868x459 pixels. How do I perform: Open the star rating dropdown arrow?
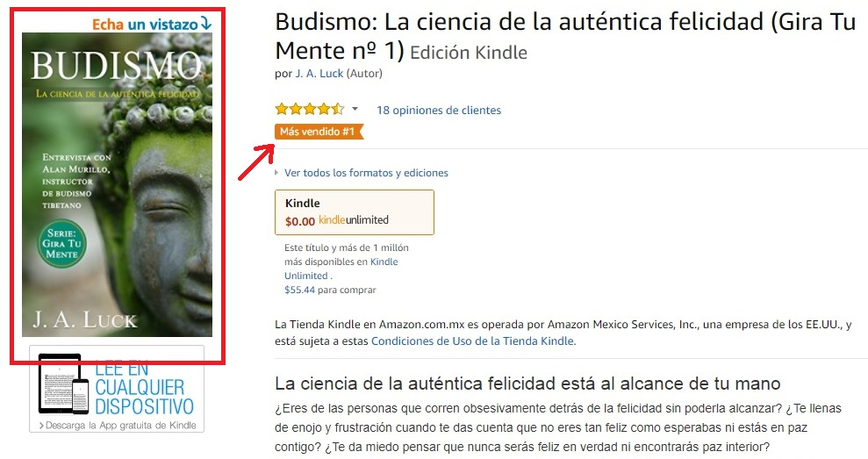[355, 109]
